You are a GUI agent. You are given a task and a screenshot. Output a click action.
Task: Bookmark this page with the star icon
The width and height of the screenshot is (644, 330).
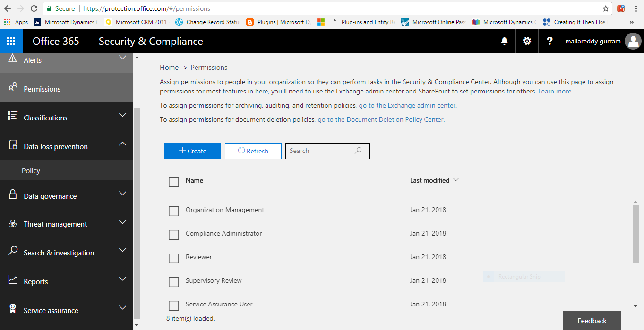click(x=606, y=8)
